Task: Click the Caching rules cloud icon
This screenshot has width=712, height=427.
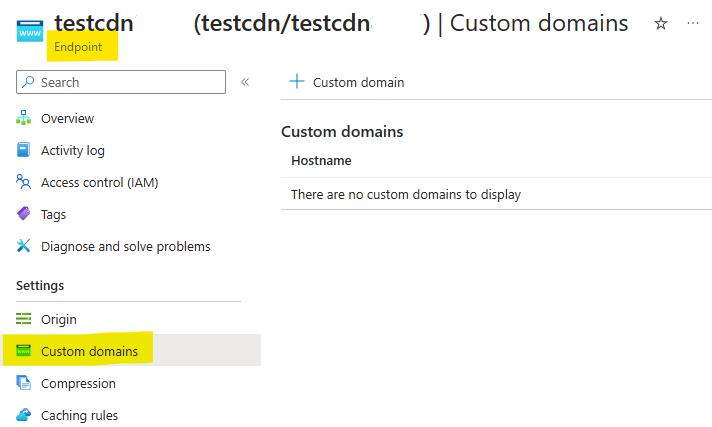Action: (24, 415)
